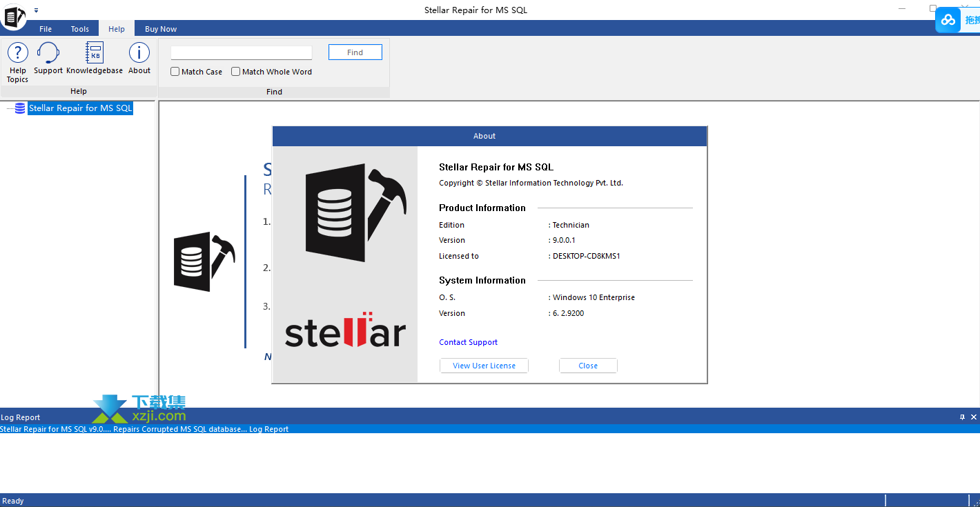The width and height of the screenshot is (980, 507).
Task: Switch to the Tools tab
Action: 80,29
